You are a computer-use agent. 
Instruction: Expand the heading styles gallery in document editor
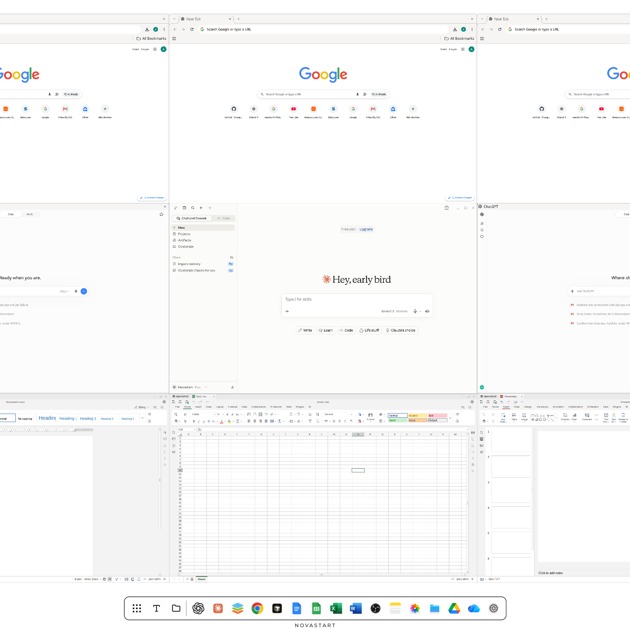coord(142,418)
